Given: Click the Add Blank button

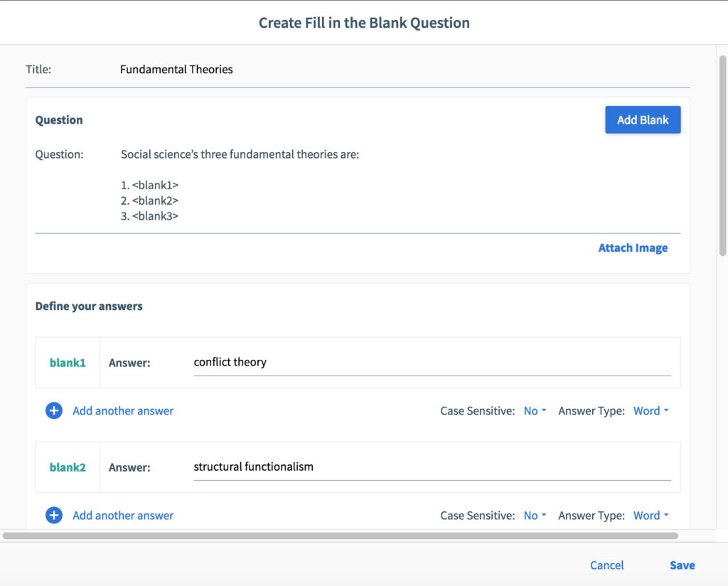Looking at the screenshot, I should coord(642,119).
